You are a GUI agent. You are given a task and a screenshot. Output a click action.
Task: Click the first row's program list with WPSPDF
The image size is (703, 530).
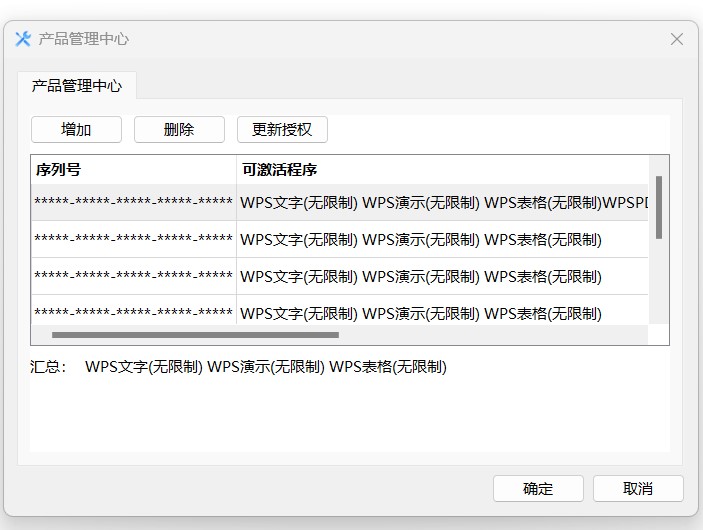pos(444,202)
